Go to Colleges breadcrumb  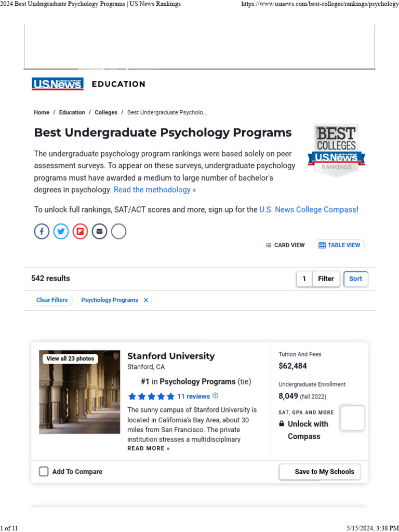click(106, 112)
